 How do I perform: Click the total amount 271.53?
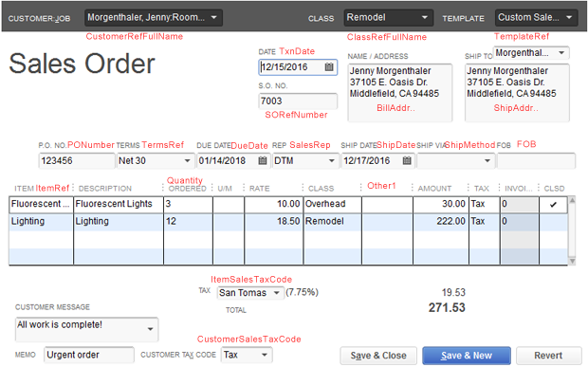(x=447, y=308)
